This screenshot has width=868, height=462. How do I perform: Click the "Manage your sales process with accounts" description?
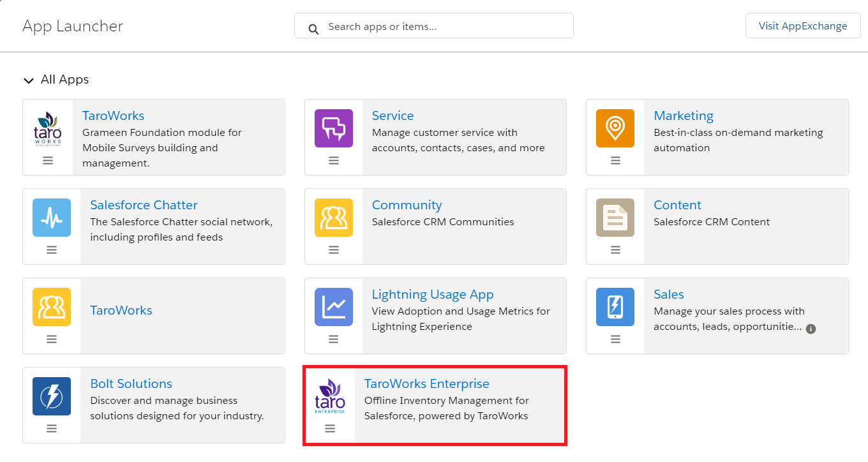(x=729, y=319)
